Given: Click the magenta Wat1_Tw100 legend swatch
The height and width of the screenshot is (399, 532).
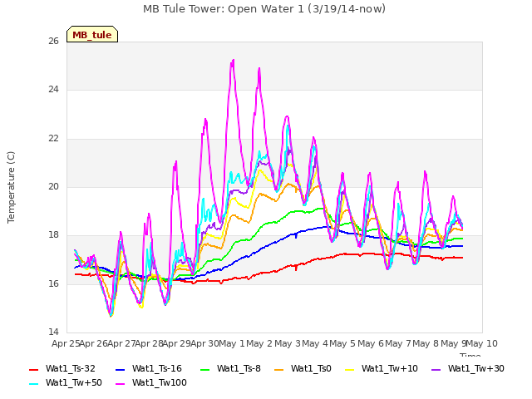Looking at the screenshot, I should [x=121, y=384].
